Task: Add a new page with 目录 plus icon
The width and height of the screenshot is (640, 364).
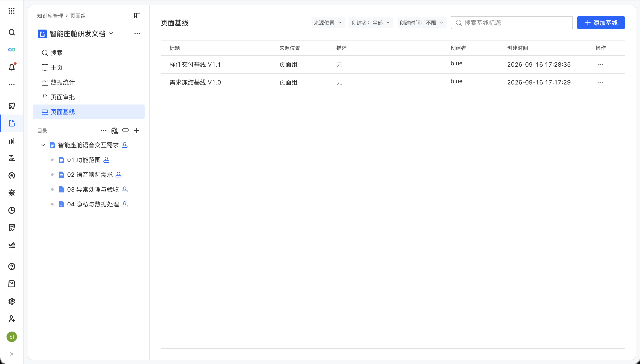Action: click(137, 131)
